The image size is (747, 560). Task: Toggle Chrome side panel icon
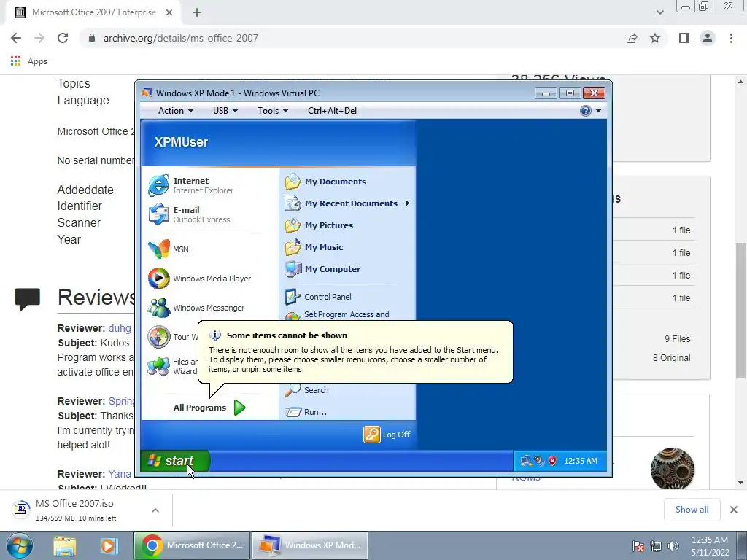coord(684,38)
